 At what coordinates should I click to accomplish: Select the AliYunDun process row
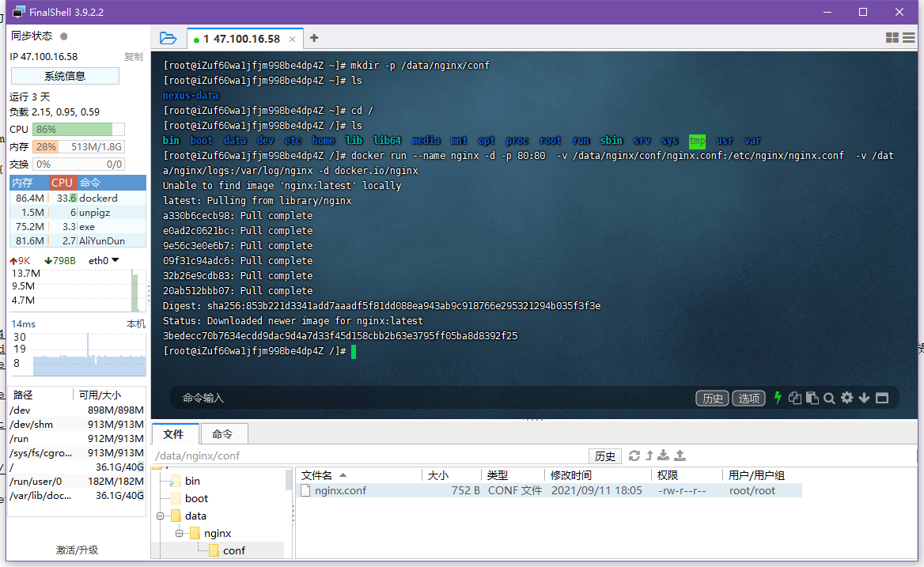(78, 241)
